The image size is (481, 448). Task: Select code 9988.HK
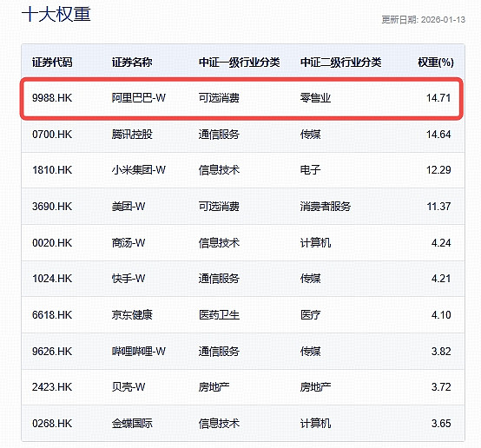[x=52, y=98]
